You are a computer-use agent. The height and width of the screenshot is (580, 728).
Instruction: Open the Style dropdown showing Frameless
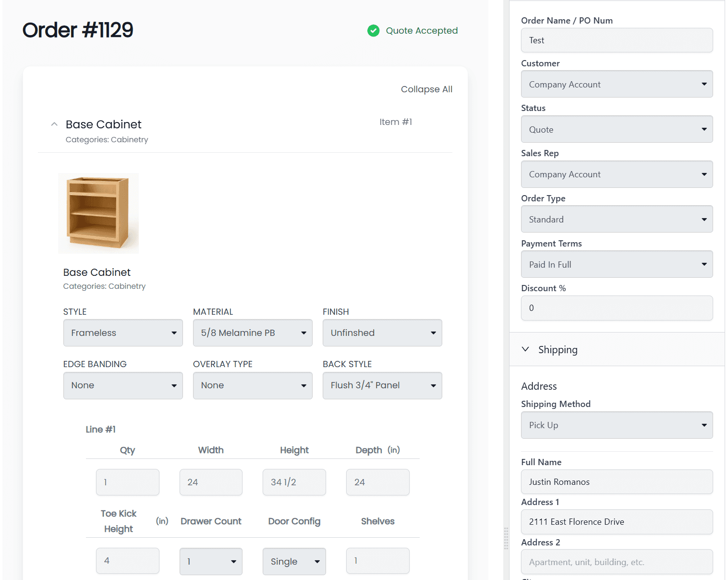pyautogui.click(x=122, y=333)
